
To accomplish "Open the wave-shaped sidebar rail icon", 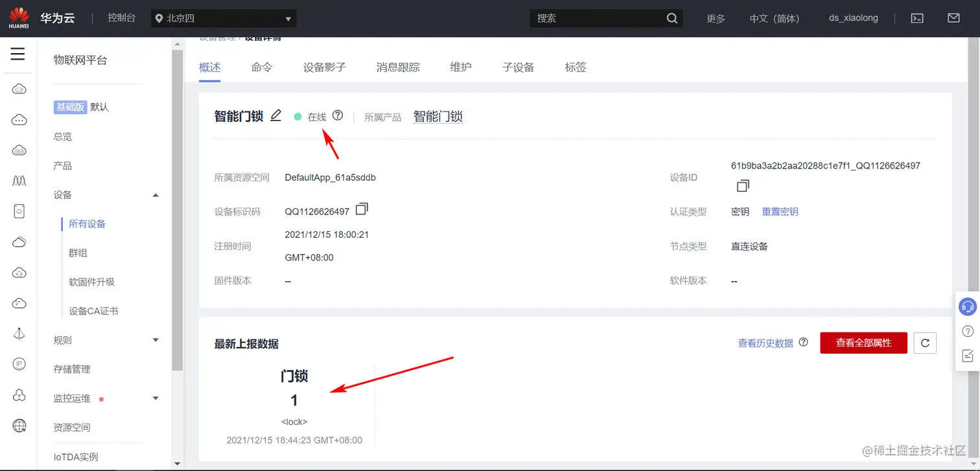I will (19, 180).
